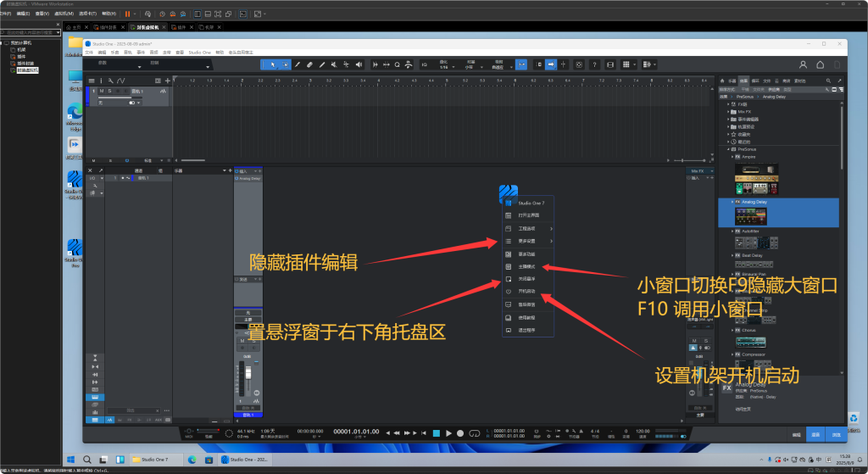Click the 编辑 button at bottom right
Image resolution: width=868 pixels, height=474 pixels.
796,435
